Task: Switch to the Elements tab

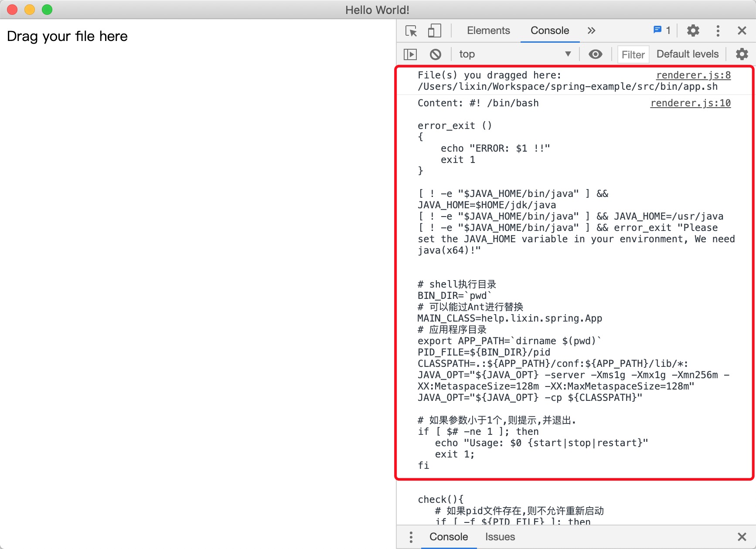Action: pyautogui.click(x=488, y=30)
